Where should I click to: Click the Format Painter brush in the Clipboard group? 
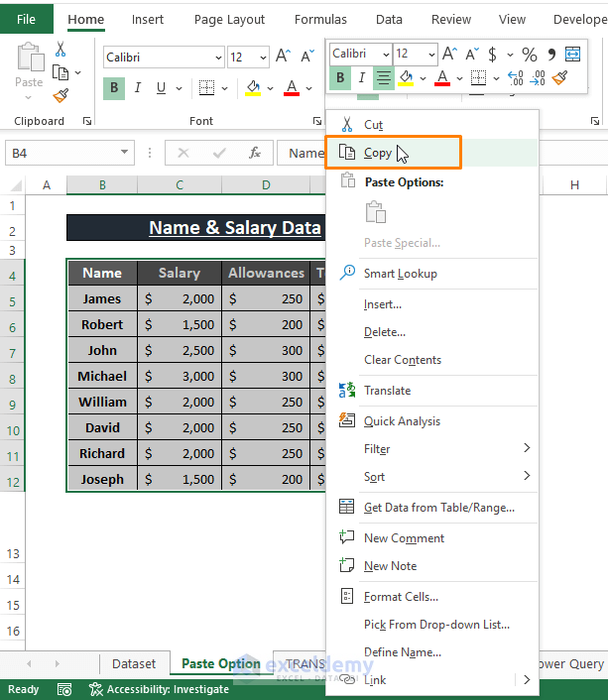(x=61, y=95)
